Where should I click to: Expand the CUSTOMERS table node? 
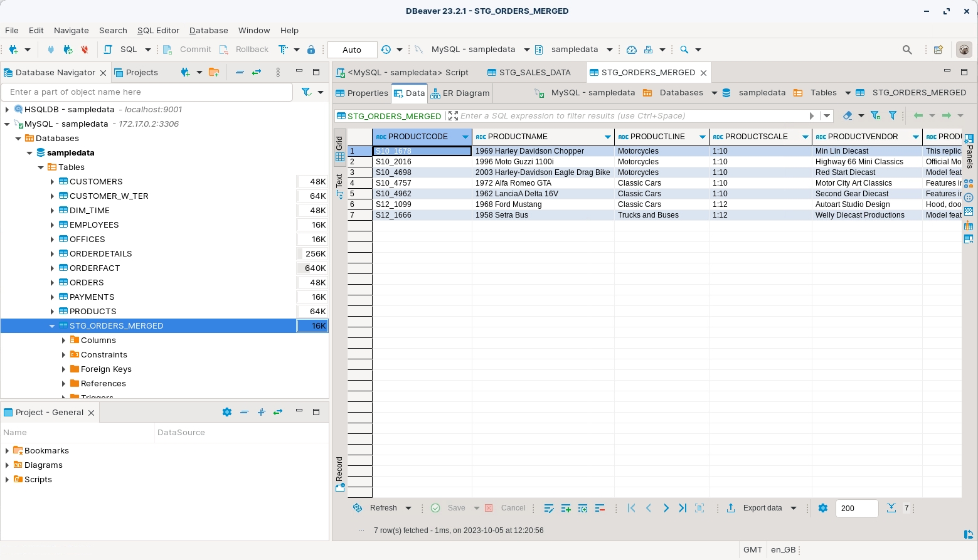tap(52, 182)
